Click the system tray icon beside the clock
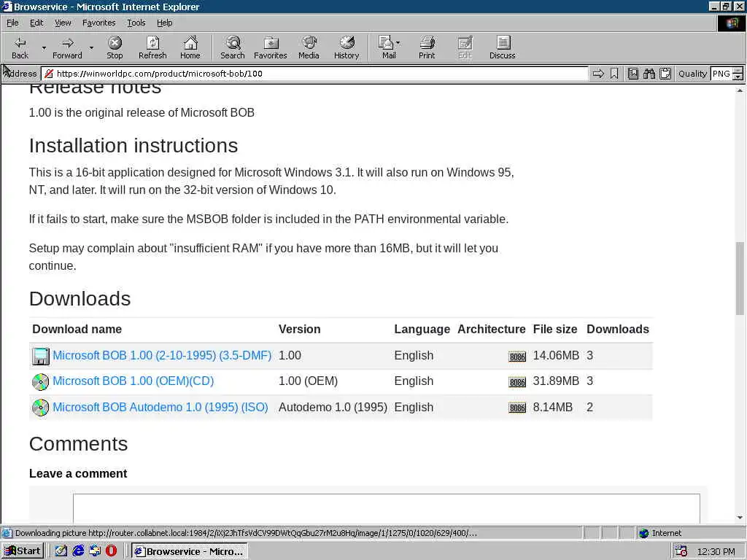This screenshot has height=560, width=747. tap(681, 551)
